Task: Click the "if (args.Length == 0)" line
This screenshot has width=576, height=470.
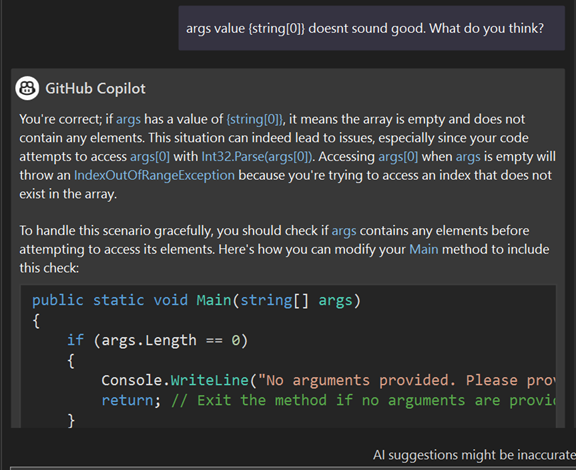Action: point(158,340)
